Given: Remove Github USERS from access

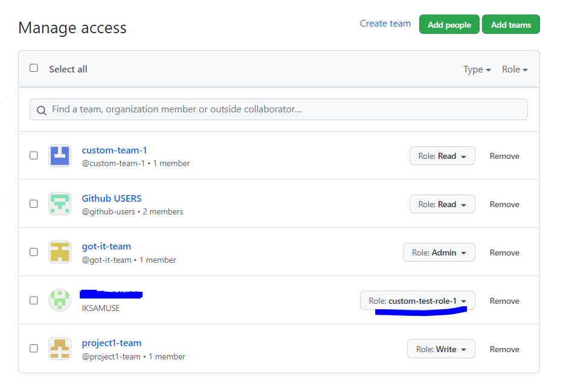Looking at the screenshot, I should point(504,204).
